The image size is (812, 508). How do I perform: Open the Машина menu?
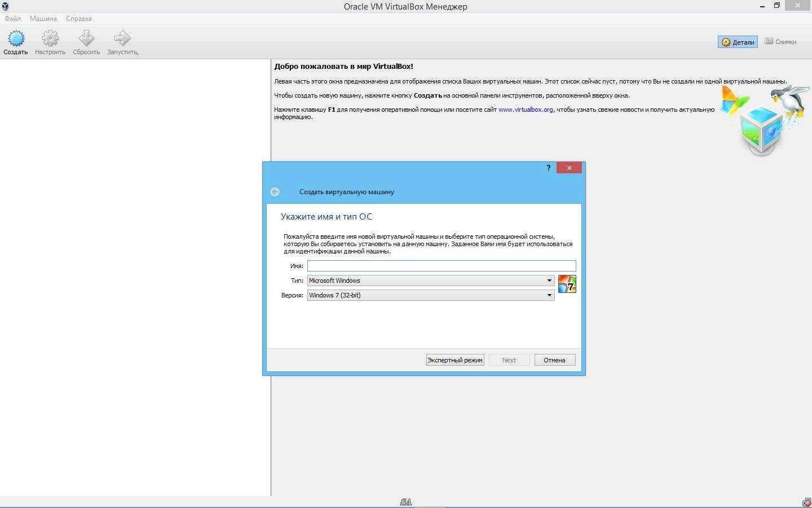pos(43,19)
